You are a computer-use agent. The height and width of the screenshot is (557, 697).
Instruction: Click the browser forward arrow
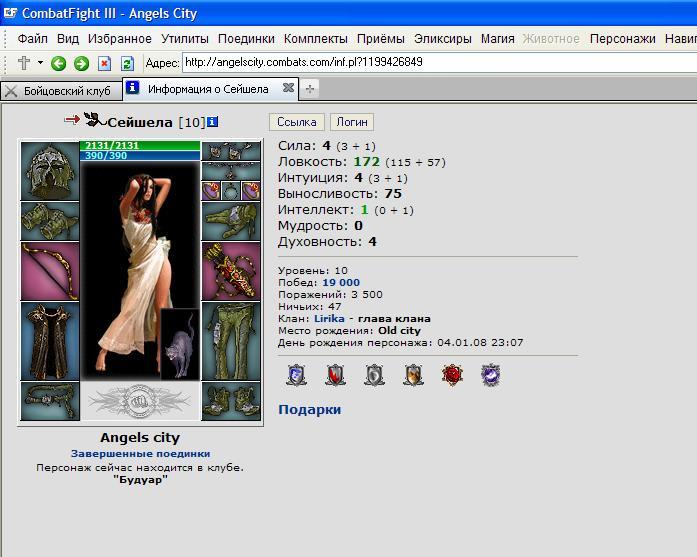[81, 64]
